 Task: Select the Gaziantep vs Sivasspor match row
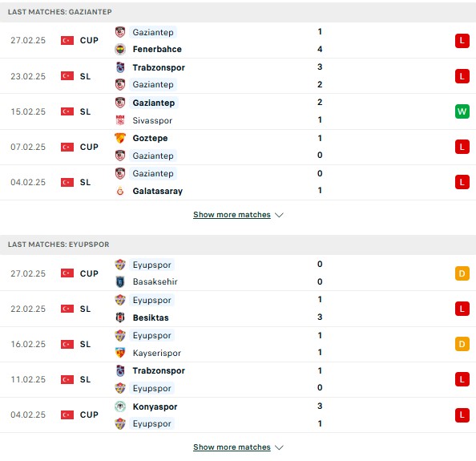click(238, 111)
